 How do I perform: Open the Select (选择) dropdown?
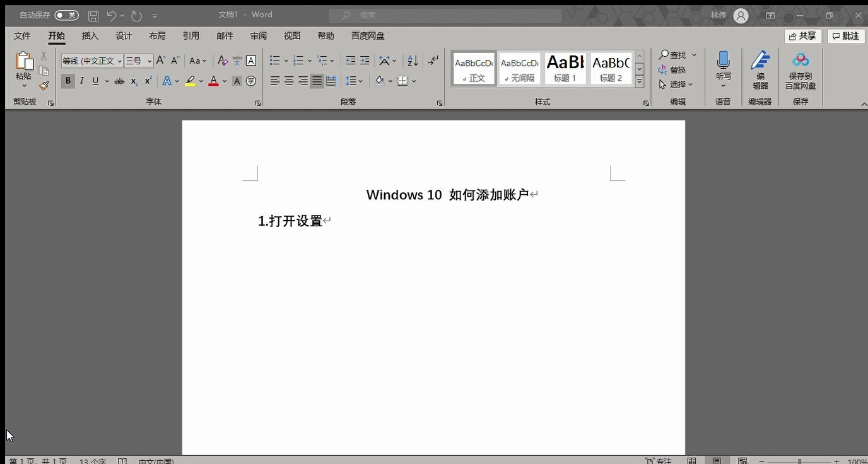coord(676,84)
